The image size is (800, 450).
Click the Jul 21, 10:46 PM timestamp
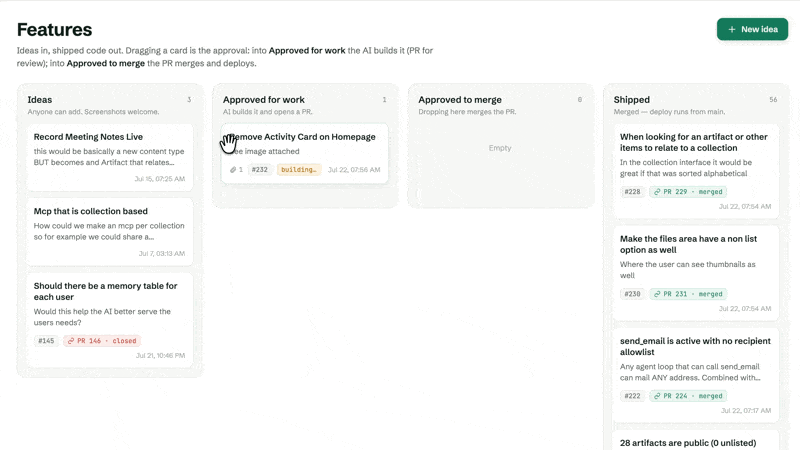pyautogui.click(x=160, y=355)
